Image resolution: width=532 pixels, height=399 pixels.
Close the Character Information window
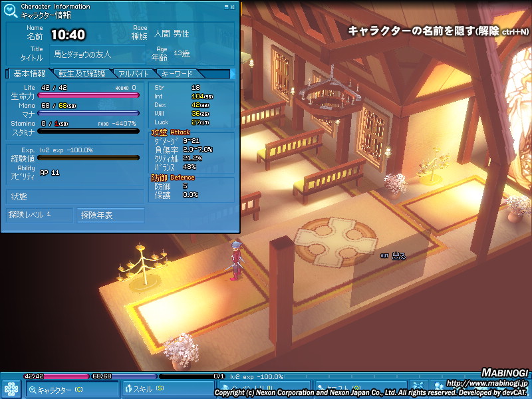[x=232, y=7]
